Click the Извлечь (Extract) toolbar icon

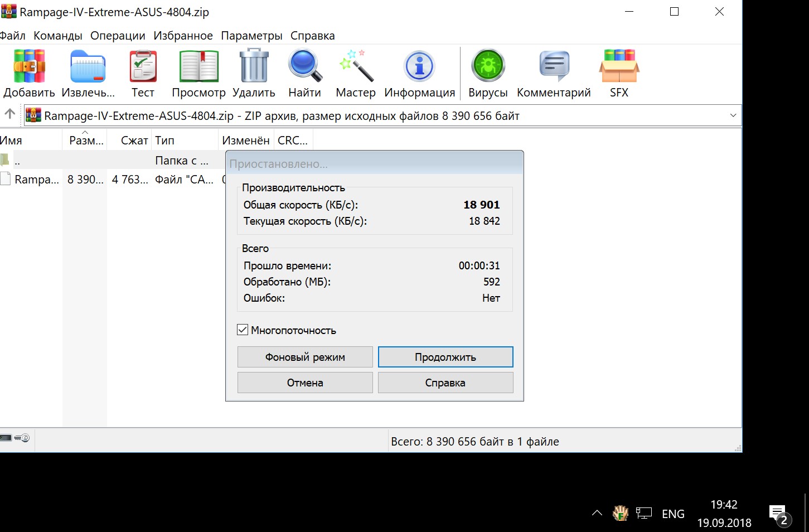click(88, 67)
